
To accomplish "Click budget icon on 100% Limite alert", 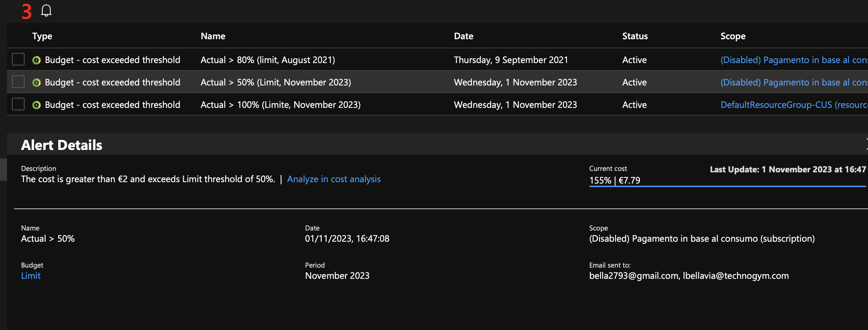I will click(36, 105).
